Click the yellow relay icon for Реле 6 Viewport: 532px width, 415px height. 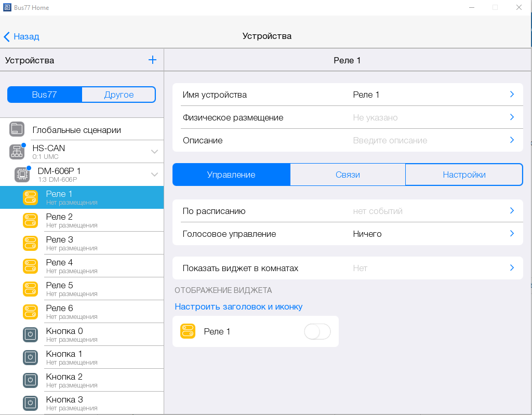[30, 312]
